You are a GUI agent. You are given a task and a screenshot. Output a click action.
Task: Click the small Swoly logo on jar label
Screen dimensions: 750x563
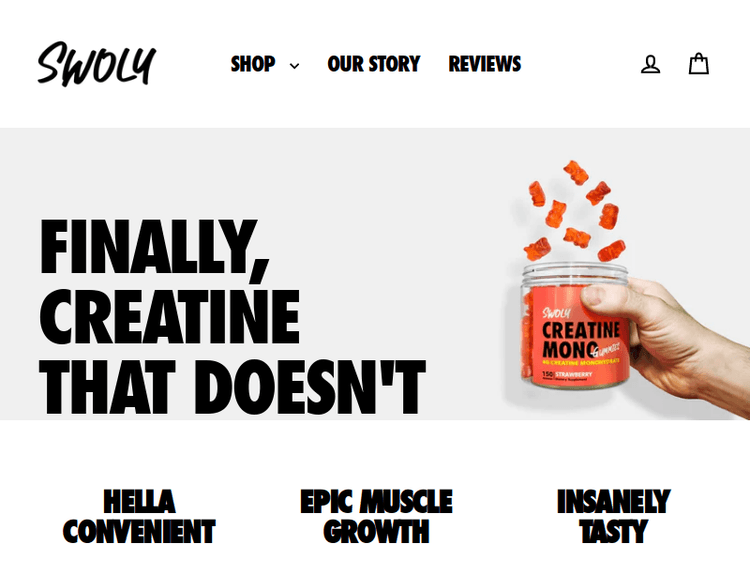556,313
